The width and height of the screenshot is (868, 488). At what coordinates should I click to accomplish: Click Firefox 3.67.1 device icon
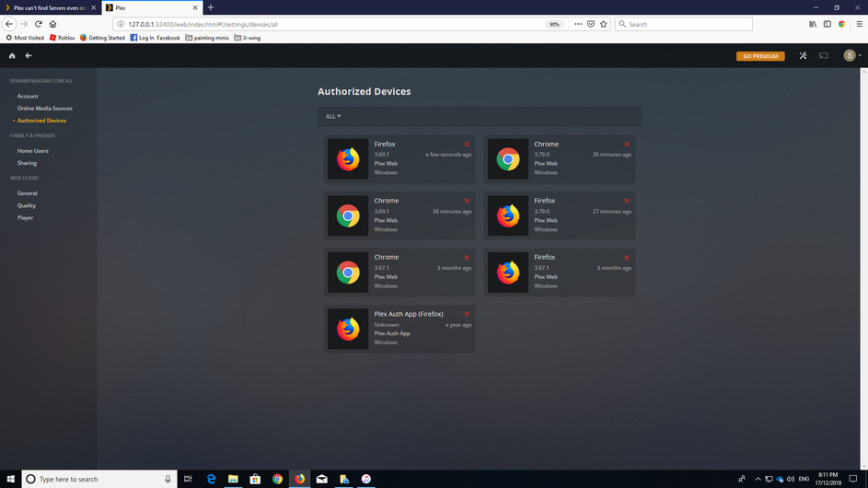pos(507,273)
